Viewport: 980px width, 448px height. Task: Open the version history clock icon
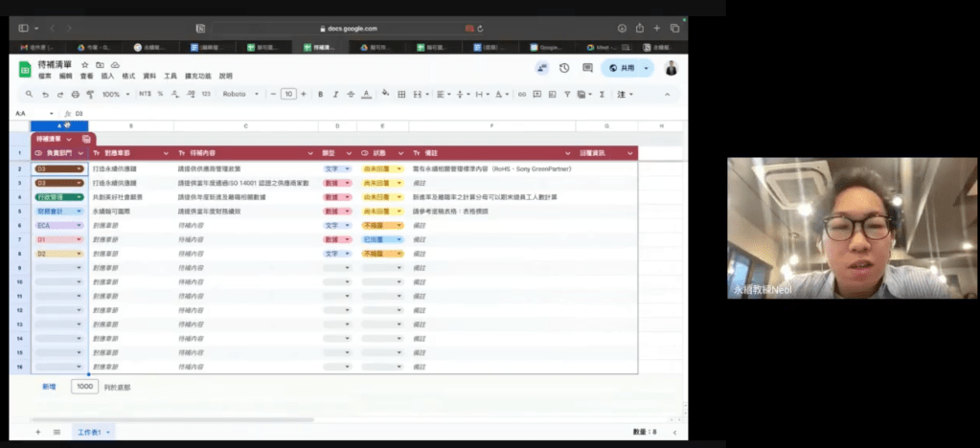pos(563,68)
